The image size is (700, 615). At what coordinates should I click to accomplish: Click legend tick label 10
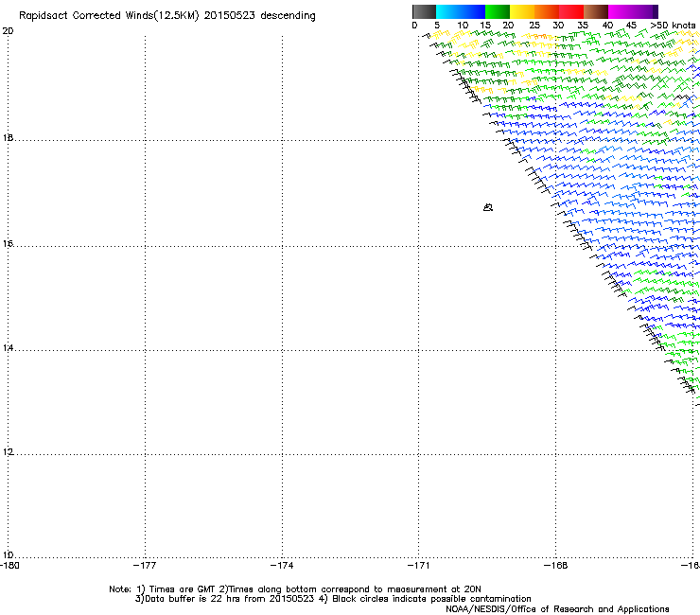pos(463,26)
